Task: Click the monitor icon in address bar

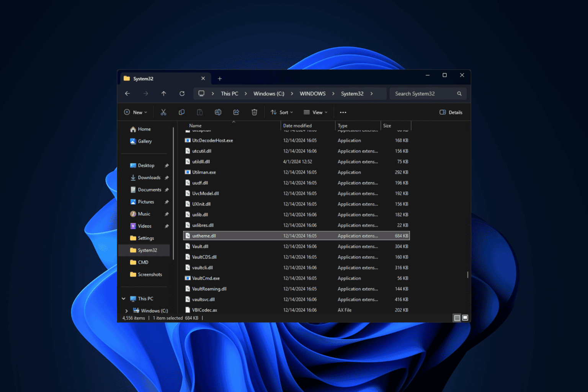Action: [201, 93]
